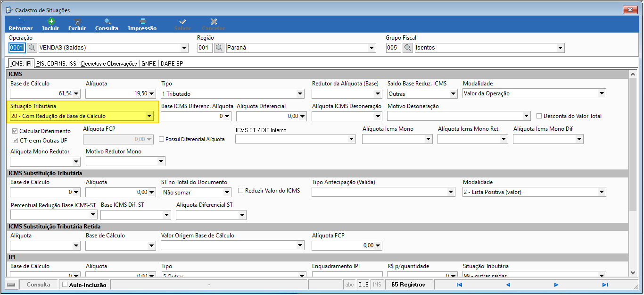Click the Excluir toolbar icon

pos(77,22)
